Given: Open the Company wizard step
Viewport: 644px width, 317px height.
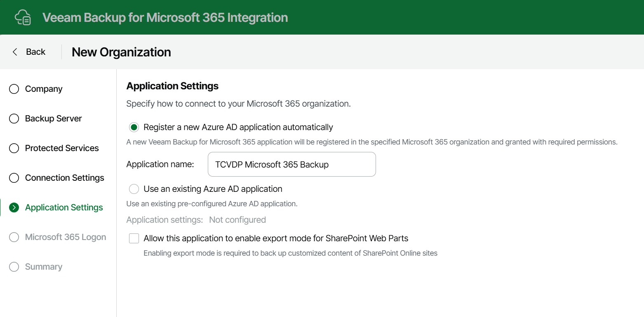Looking at the screenshot, I should coord(44,89).
